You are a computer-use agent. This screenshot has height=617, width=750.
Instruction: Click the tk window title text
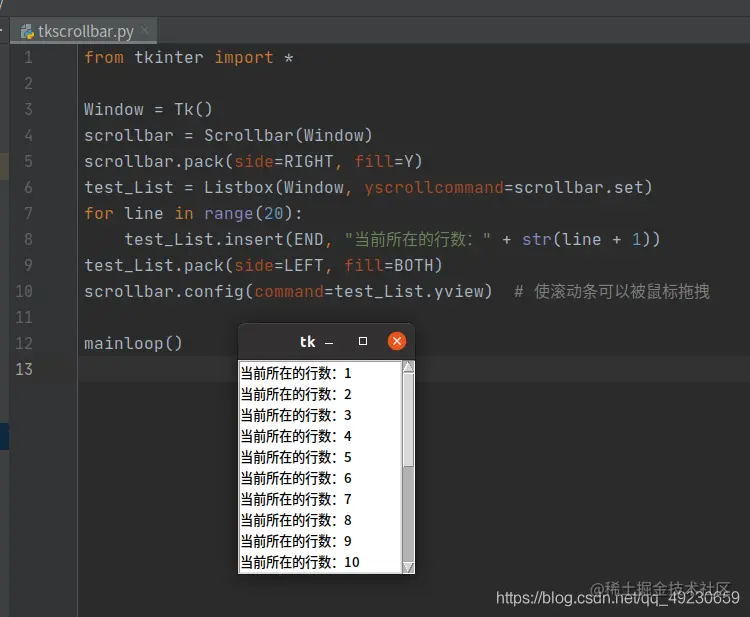pyautogui.click(x=308, y=342)
